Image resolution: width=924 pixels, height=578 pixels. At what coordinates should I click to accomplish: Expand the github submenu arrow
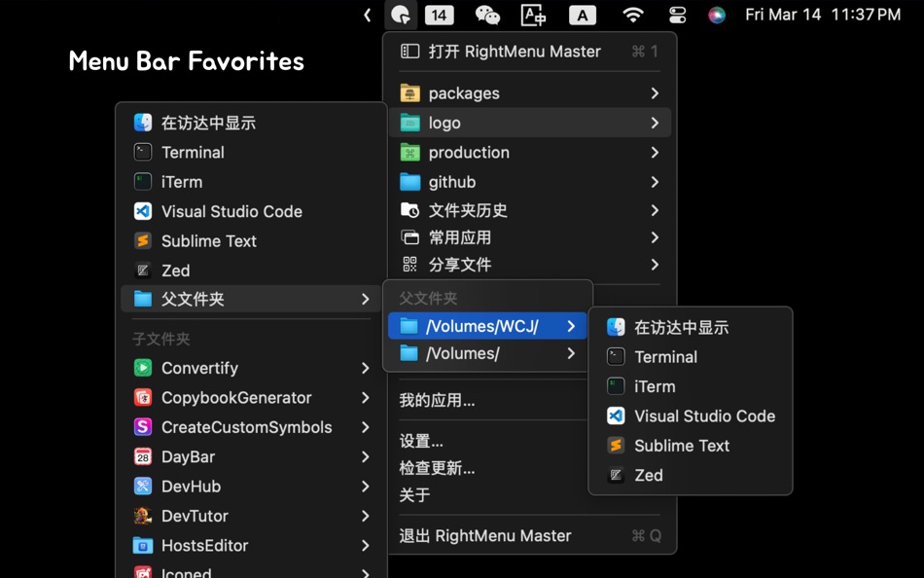[655, 182]
